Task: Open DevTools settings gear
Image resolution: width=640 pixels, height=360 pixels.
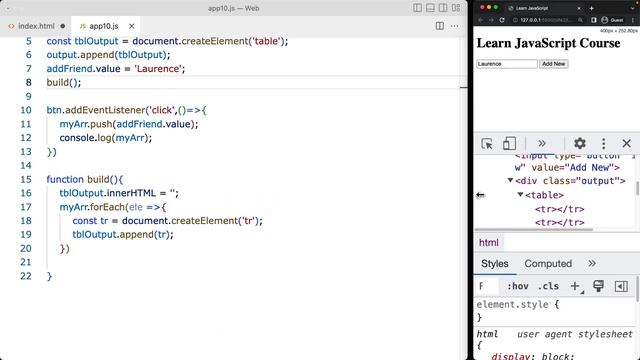Action: [x=580, y=143]
